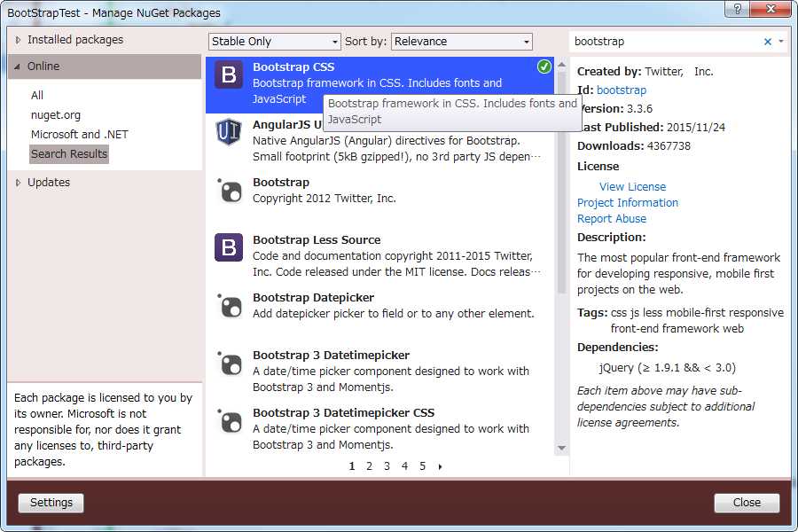Expand the Installed packages section
The height and width of the screenshot is (532, 798).
click(19, 40)
